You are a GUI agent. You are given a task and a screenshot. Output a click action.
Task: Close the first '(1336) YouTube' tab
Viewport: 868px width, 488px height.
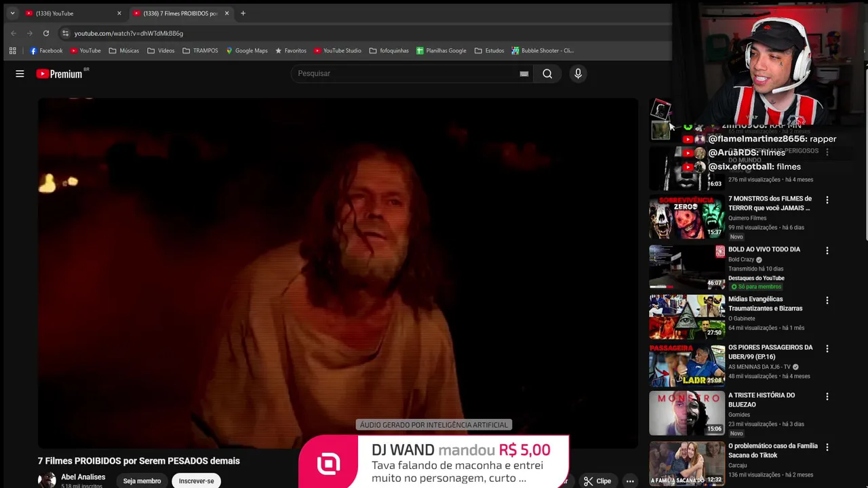coord(119,13)
